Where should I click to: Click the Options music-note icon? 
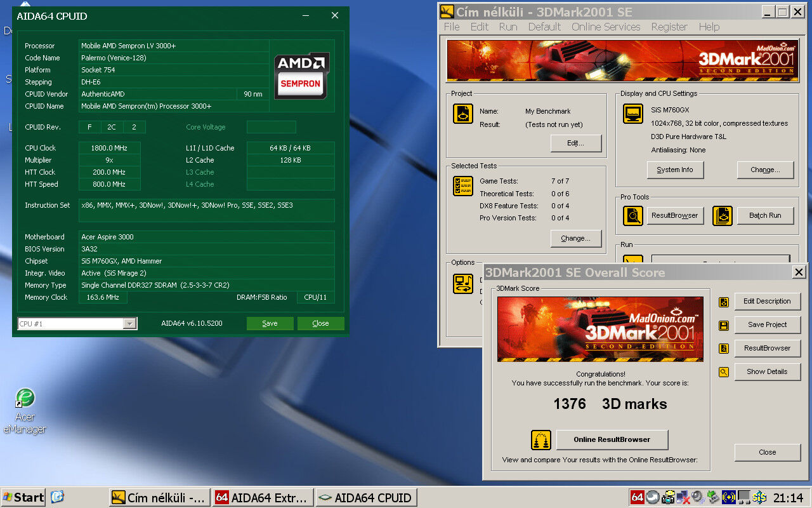(x=463, y=283)
